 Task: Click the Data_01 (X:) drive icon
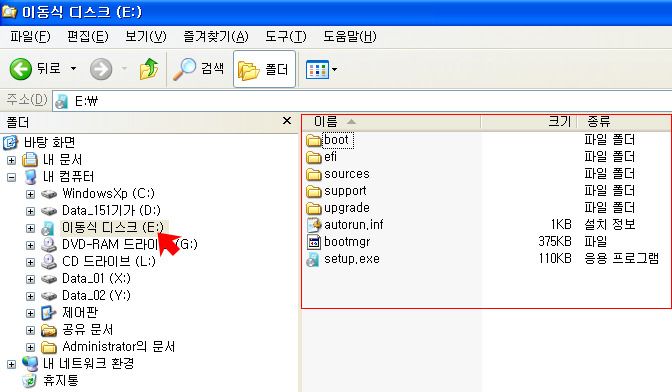point(49,279)
